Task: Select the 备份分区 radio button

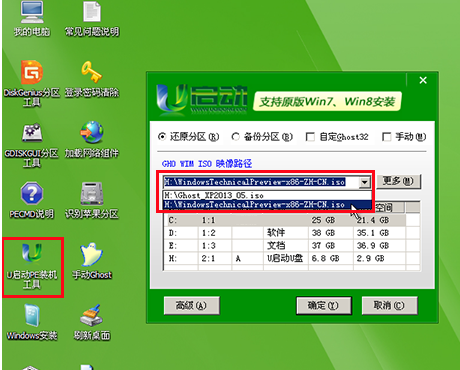Action: click(x=236, y=137)
